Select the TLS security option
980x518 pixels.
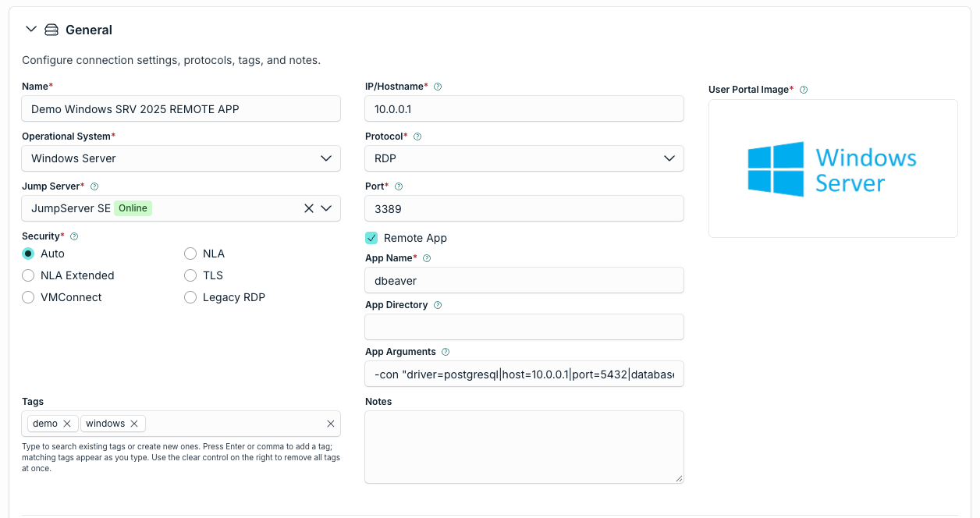point(190,275)
